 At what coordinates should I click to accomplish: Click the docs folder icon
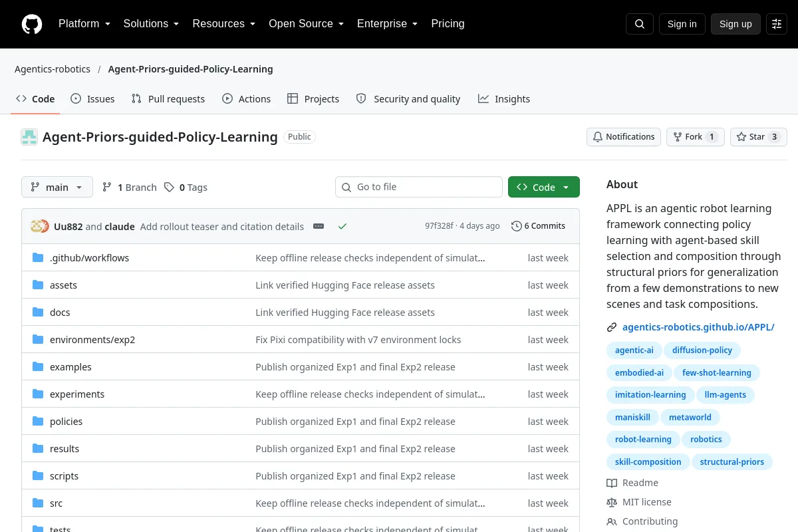click(38, 312)
